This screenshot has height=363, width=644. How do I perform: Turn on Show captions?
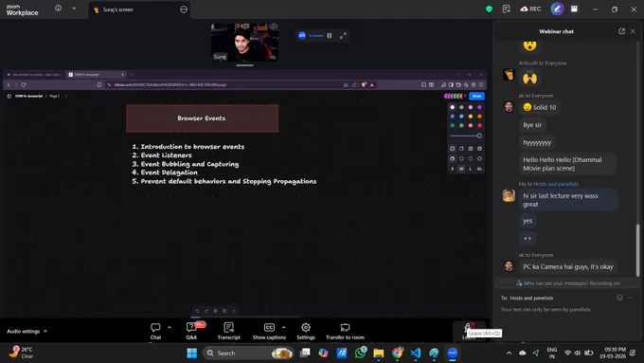click(269, 331)
